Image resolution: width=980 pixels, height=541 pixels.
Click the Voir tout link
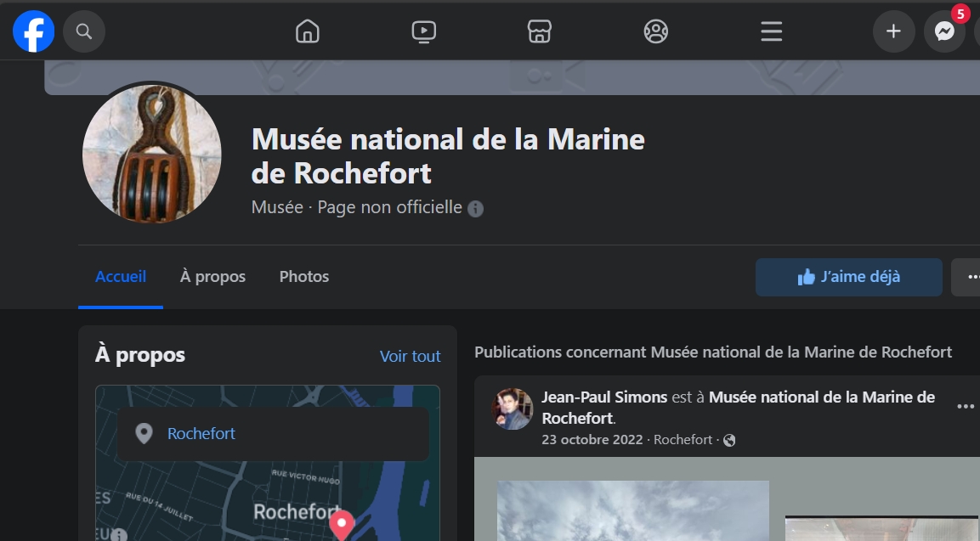410,356
